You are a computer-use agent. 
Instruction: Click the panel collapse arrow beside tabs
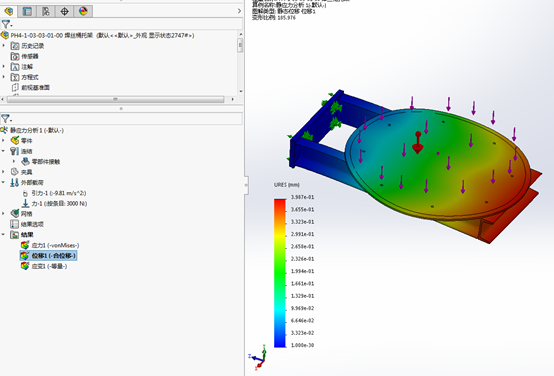point(239,11)
